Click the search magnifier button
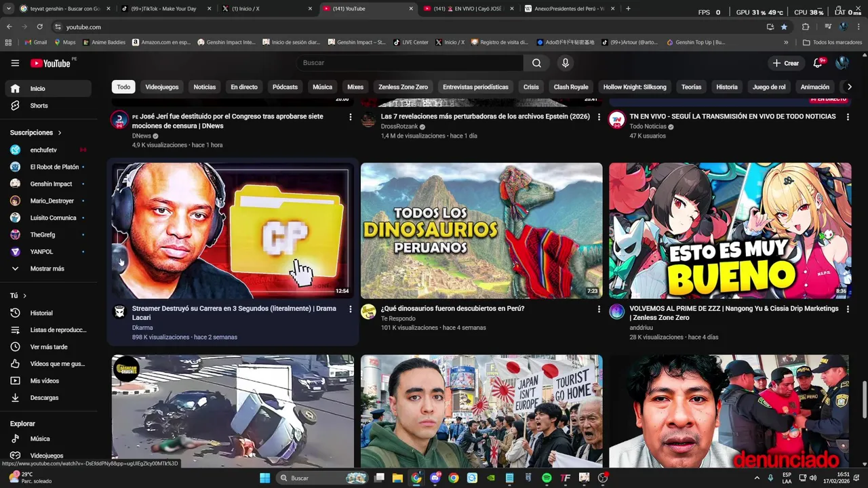The image size is (868, 488). coord(536,63)
